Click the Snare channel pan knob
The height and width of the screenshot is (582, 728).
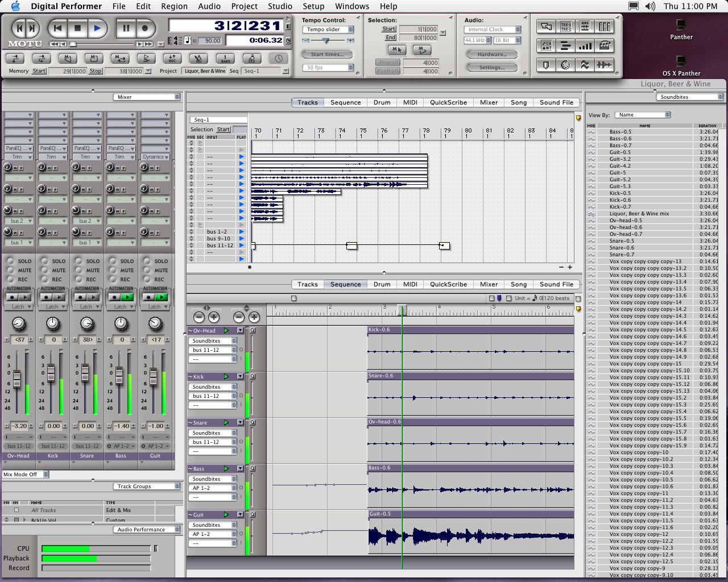86,323
